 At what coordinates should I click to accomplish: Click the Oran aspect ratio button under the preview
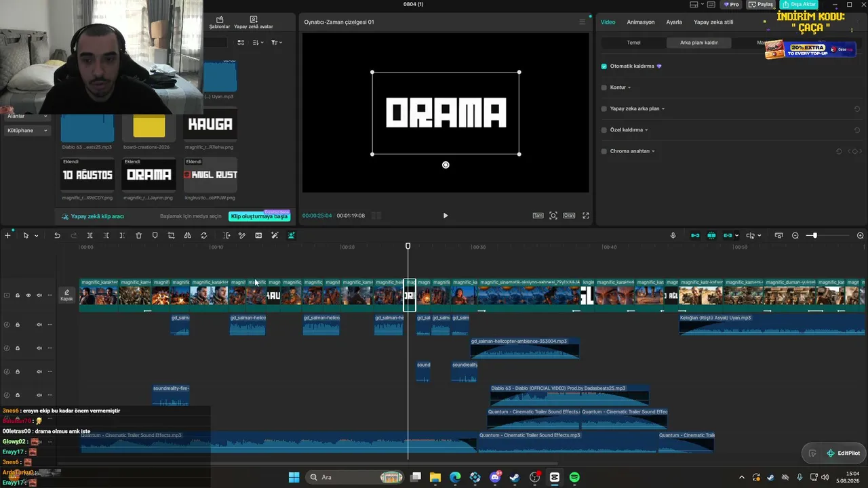coord(569,216)
